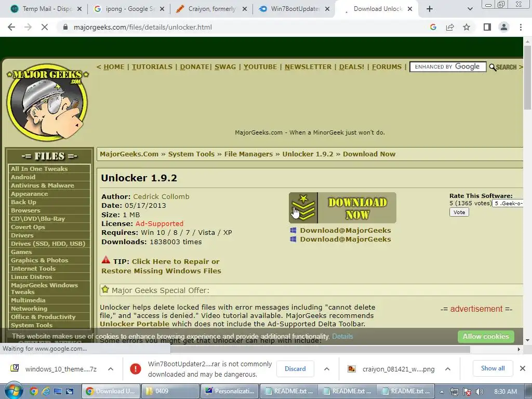Click the Google enhanced search field
This screenshot has height=399, width=532.
coord(448,67)
